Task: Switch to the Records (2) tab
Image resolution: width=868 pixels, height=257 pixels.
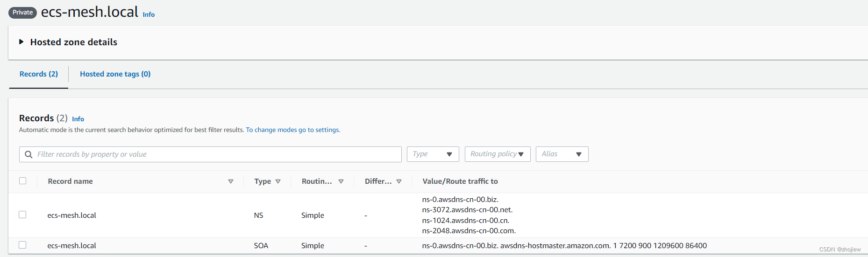Action: point(39,74)
